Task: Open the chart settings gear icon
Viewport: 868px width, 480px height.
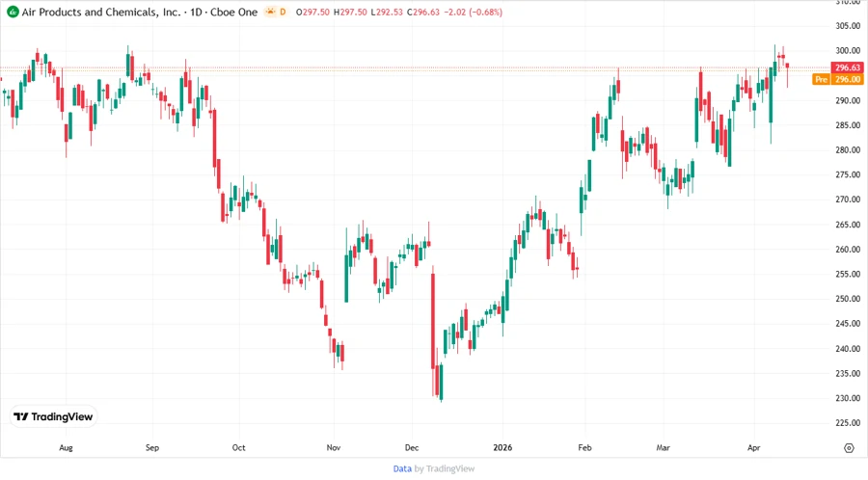Action: click(x=849, y=448)
